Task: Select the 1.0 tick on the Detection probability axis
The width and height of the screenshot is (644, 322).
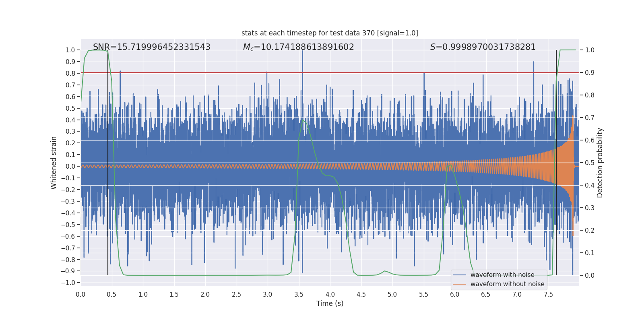Action: pos(590,50)
